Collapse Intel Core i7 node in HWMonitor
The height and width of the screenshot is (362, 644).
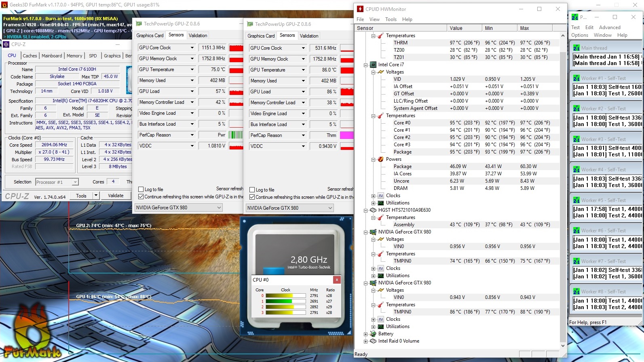(365, 65)
